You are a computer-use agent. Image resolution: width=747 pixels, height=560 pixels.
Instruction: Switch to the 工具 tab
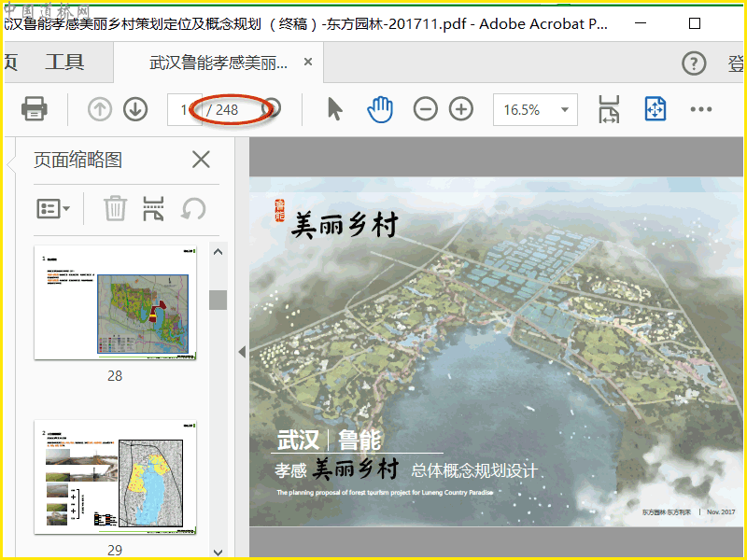(64, 62)
